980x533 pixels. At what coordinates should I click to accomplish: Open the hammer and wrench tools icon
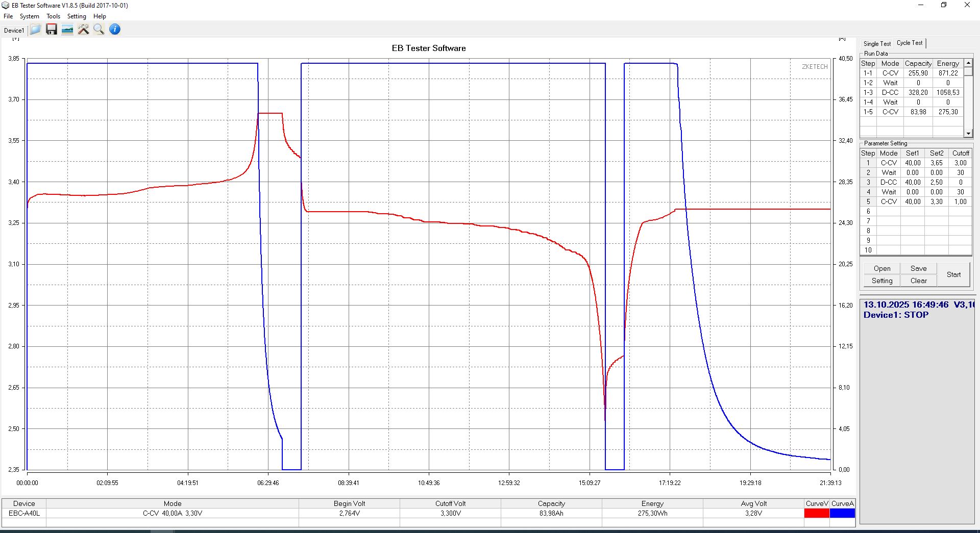pyautogui.click(x=83, y=30)
